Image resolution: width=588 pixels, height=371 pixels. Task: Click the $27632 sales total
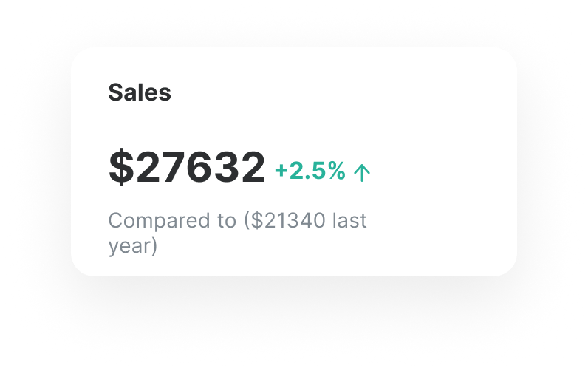(x=187, y=168)
